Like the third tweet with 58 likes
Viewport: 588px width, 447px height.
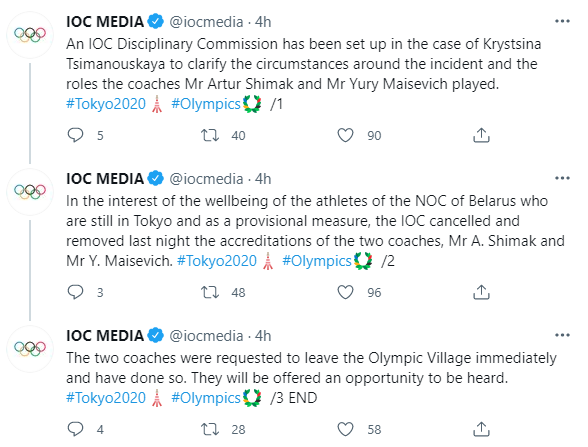345,429
